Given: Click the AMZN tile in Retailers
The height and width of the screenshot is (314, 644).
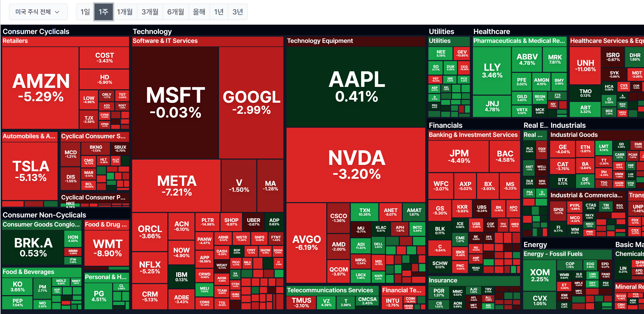Looking at the screenshot, I should [x=41, y=87].
